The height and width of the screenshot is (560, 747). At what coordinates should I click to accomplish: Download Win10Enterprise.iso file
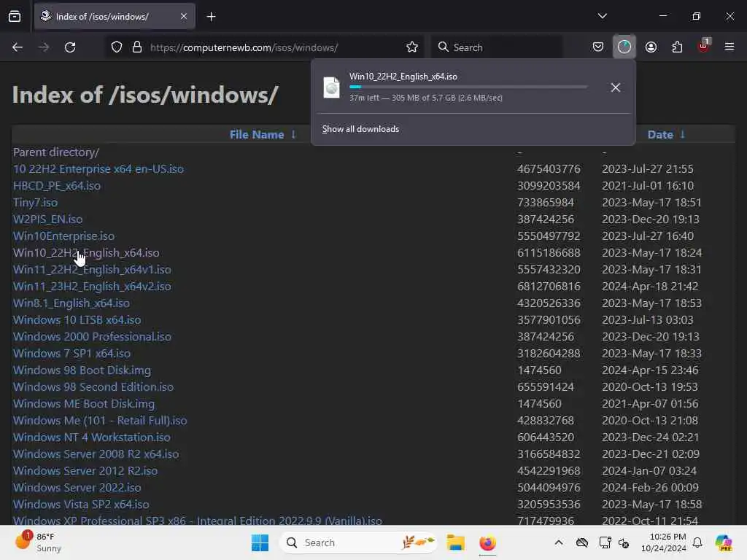tap(64, 236)
